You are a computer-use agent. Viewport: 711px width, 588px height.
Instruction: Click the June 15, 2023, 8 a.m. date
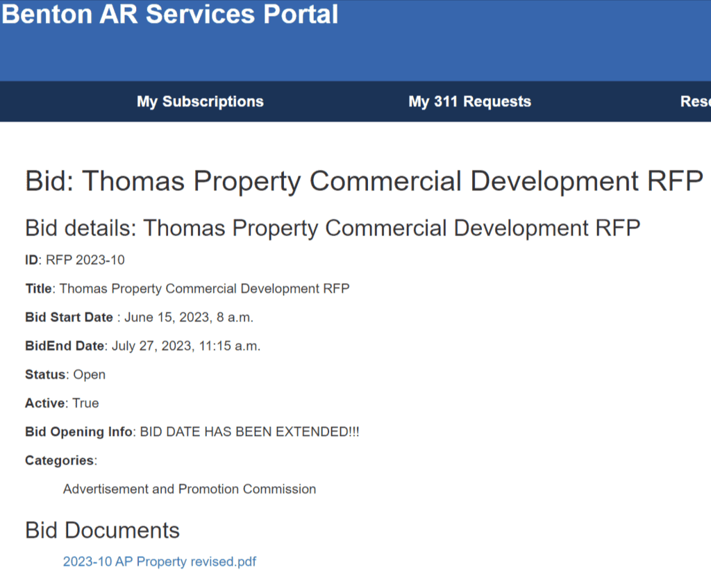(189, 317)
